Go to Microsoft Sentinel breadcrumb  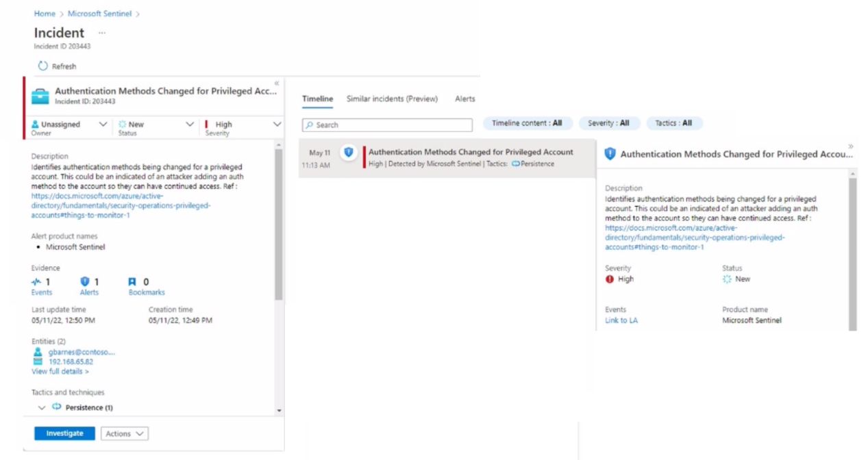click(99, 14)
